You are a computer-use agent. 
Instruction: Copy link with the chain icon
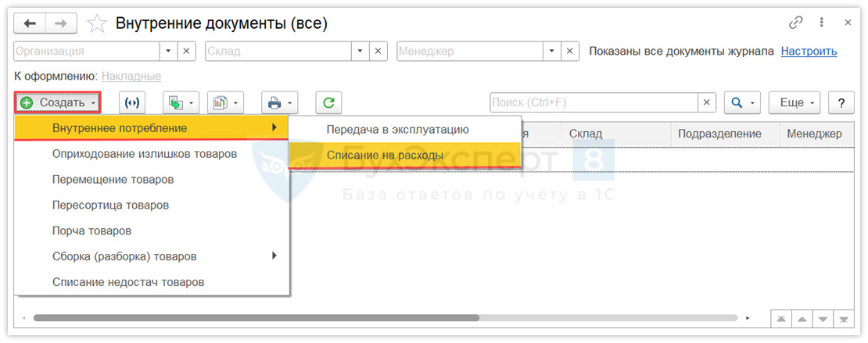pos(795,23)
